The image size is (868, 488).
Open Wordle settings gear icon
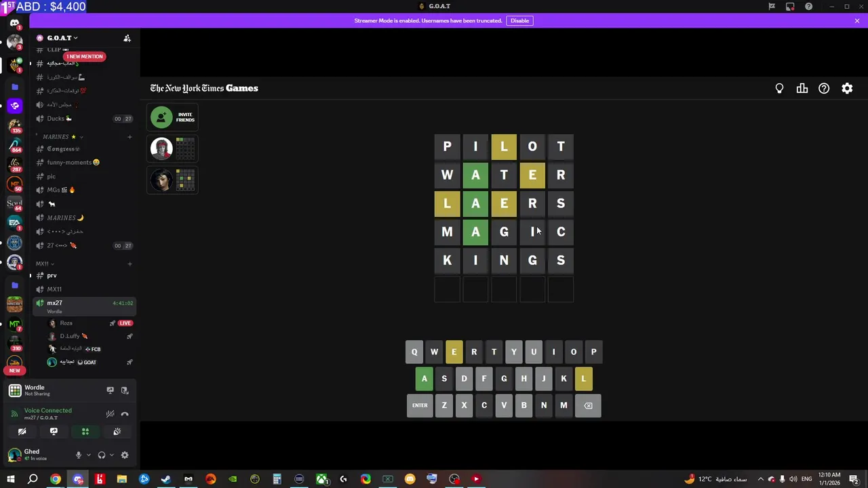click(847, 89)
